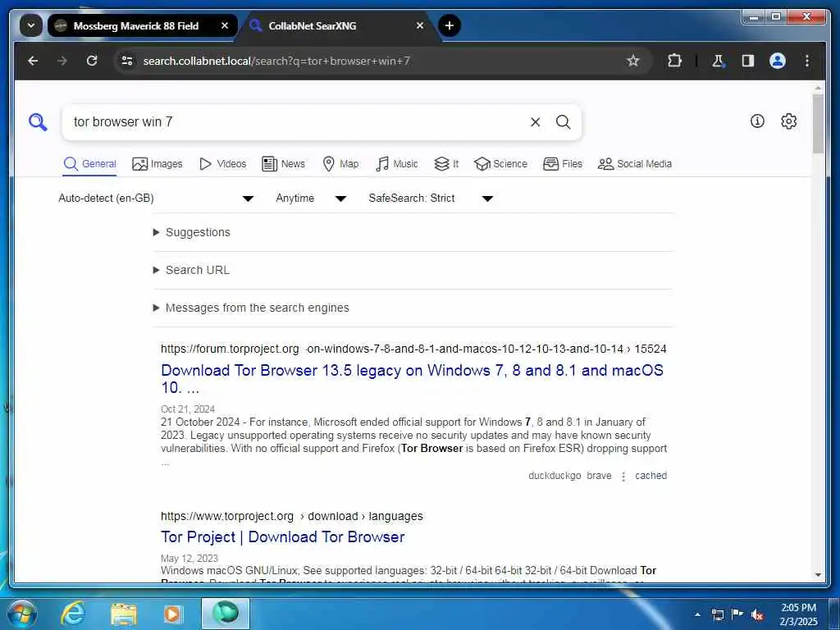Viewport: 840px width, 630px height.
Task: Open Download Tor Browser 13.5 legacy result
Action: [412, 379]
